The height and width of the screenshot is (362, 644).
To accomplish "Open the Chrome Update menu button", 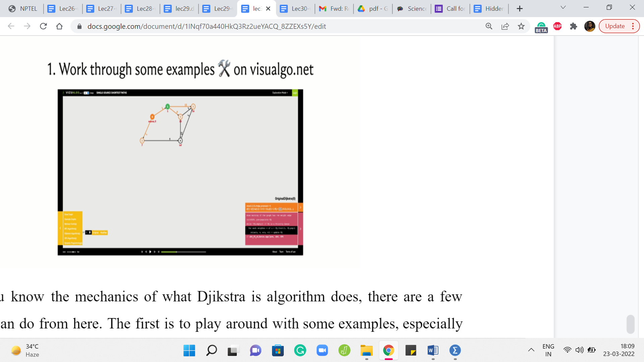I will 619,26.
